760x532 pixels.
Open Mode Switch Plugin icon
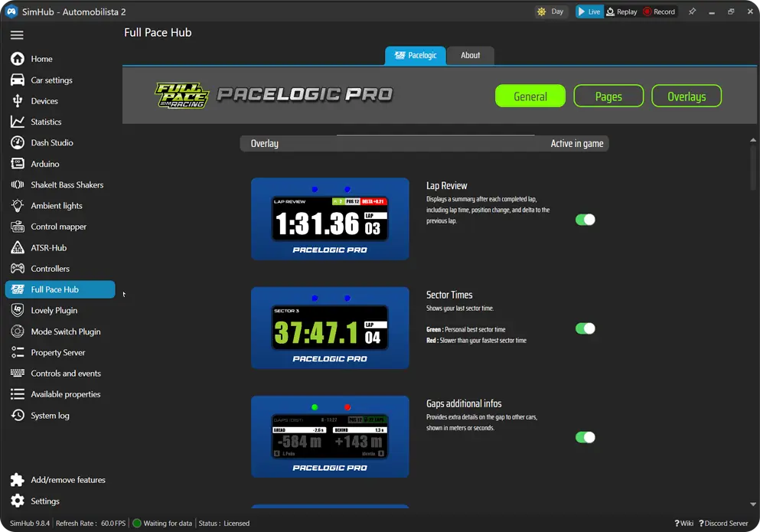(18, 331)
